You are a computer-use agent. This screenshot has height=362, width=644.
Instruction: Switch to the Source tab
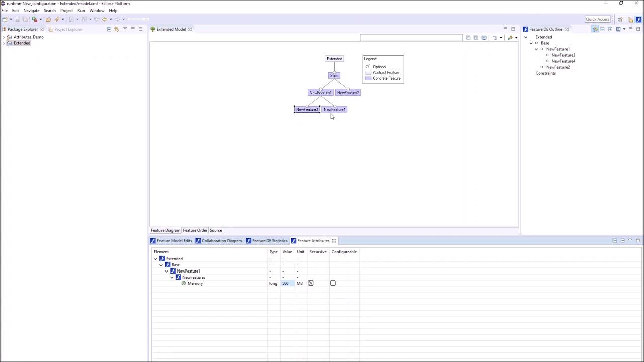(x=216, y=230)
